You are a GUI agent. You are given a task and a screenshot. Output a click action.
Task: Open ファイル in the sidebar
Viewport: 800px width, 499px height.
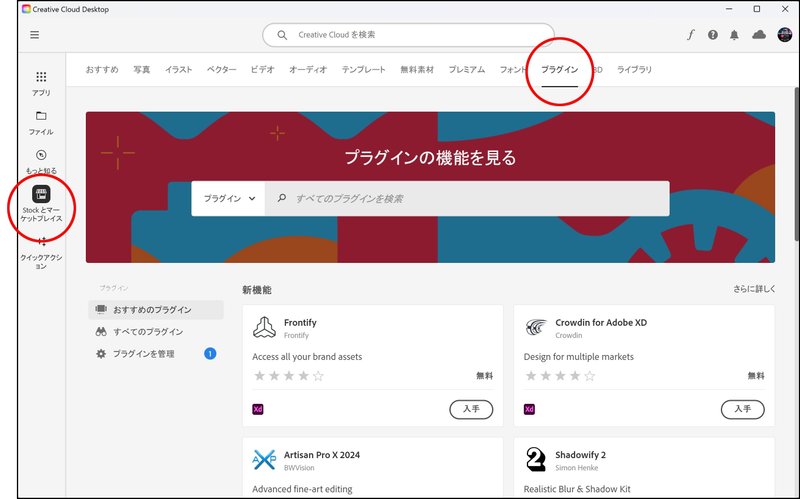point(41,122)
